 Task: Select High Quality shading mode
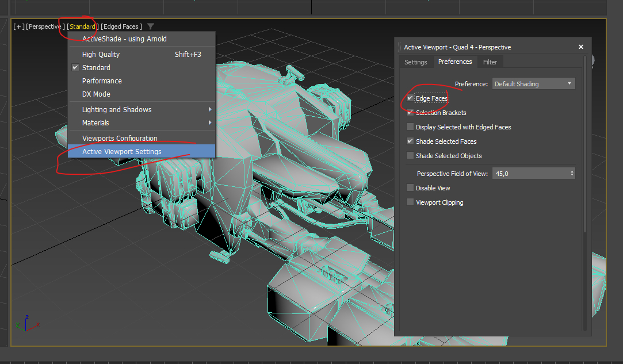101,54
